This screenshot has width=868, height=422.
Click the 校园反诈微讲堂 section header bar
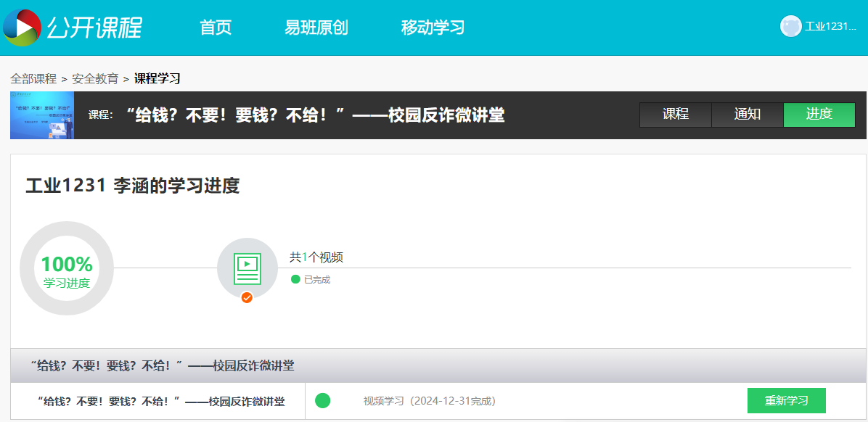pos(438,365)
